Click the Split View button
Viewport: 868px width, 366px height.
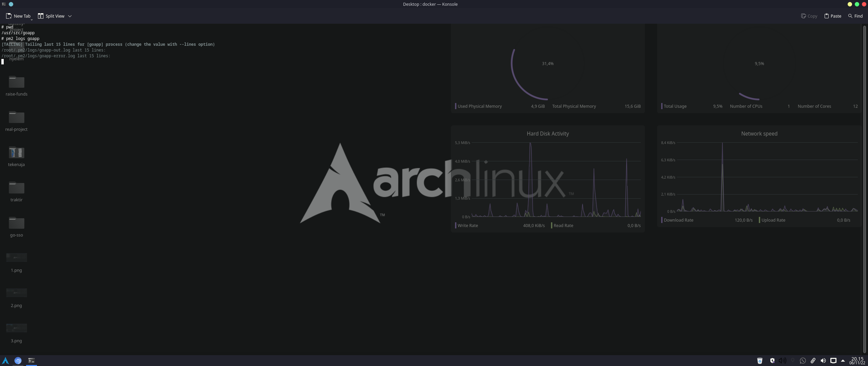pos(51,16)
